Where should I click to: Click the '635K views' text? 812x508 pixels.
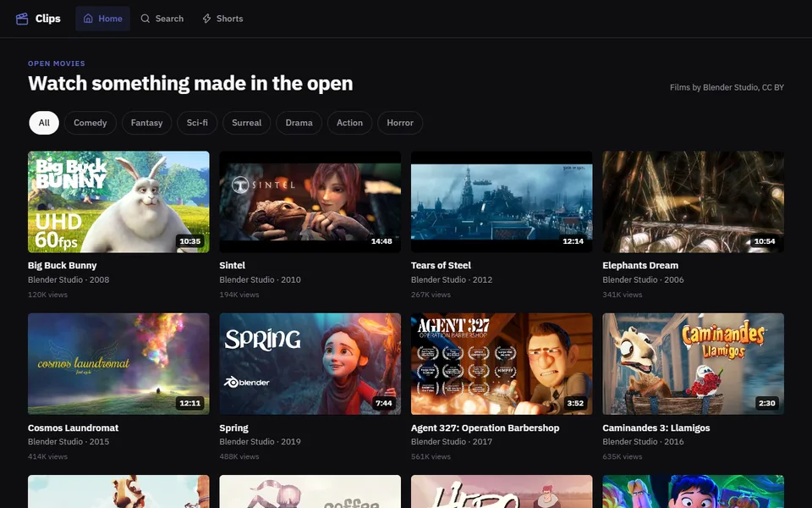[x=623, y=456]
